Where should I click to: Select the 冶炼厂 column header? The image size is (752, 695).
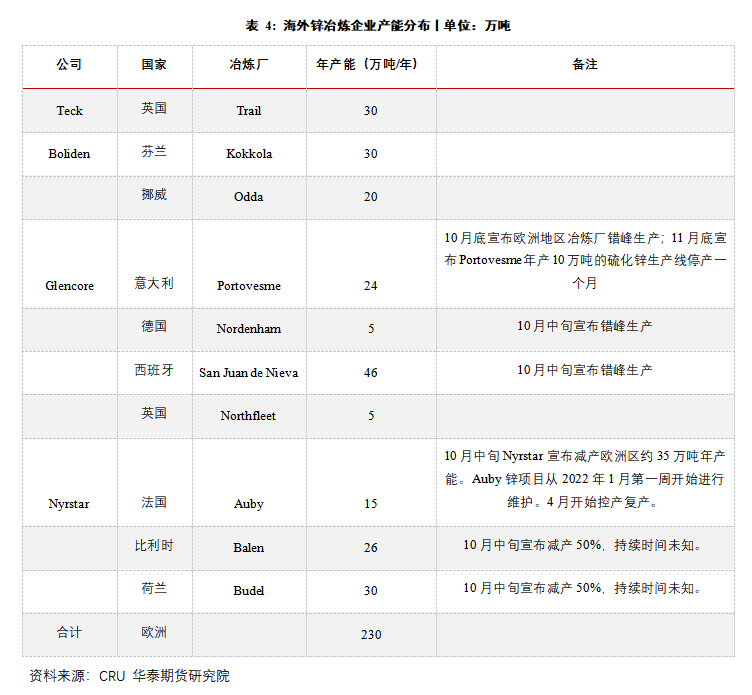tap(248, 64)
